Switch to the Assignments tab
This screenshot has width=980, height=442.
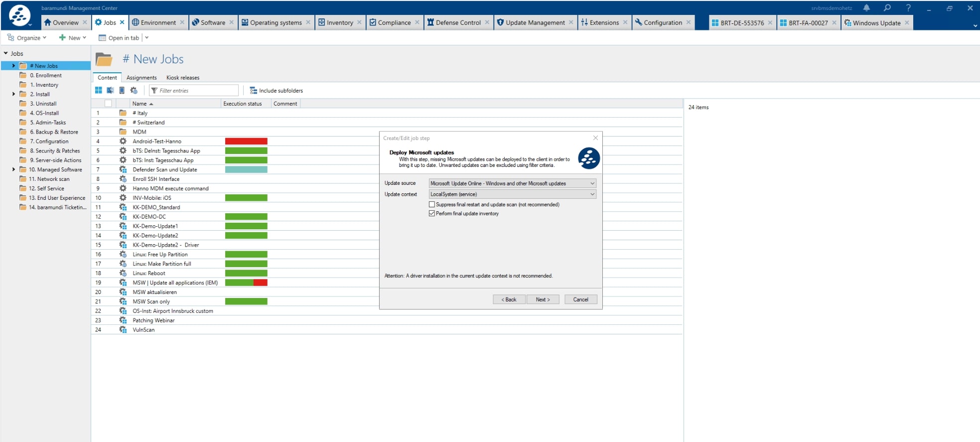[x=141, y=78]
